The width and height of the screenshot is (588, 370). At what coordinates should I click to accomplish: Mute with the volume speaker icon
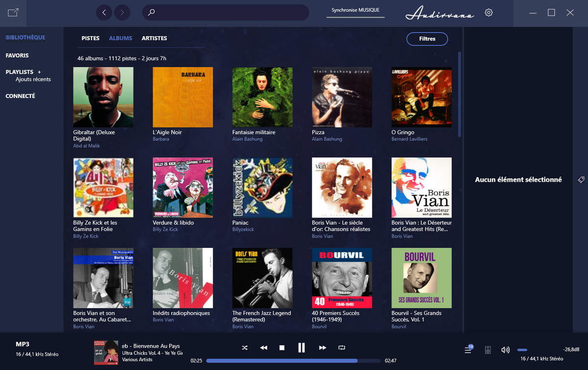tap(505, 350)
